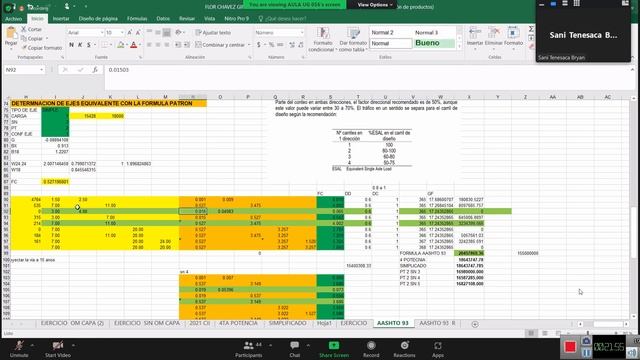Click the Copiar command
The image size is (640, 360).
click(32, 38)
